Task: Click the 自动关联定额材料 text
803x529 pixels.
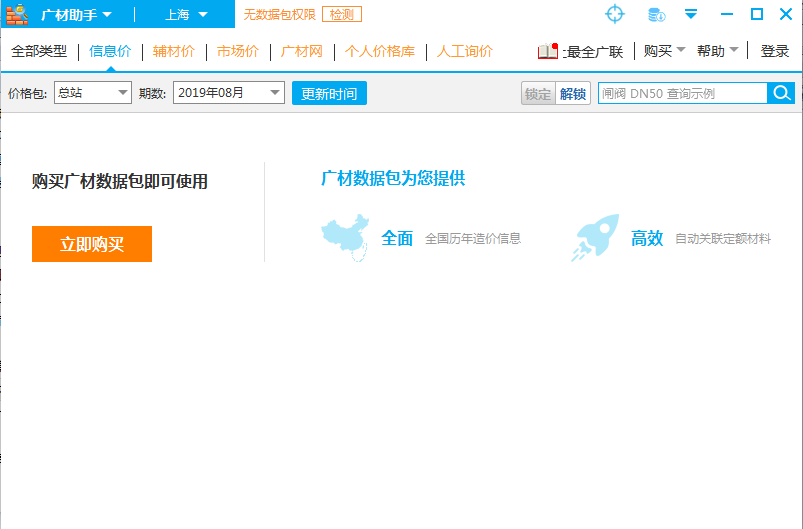Action: [x=723, y=238]
